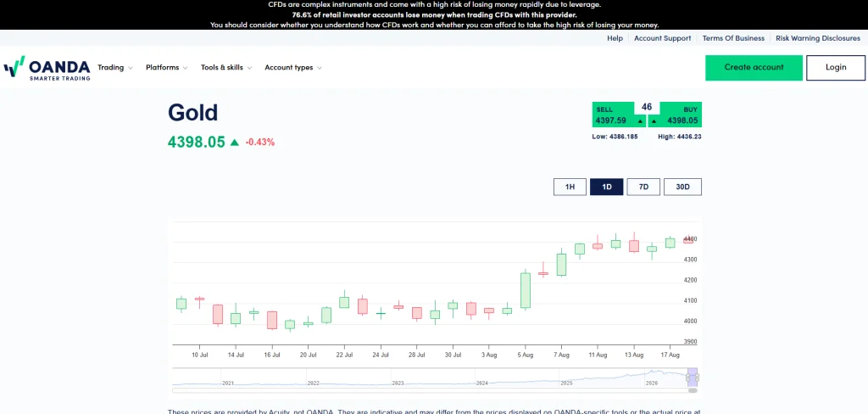Image resolution: width=868 pixels, height=414 pixels.
Task: Click the 2021 label in range navigator
Action: pyautogui.click(x=227, y=383)
